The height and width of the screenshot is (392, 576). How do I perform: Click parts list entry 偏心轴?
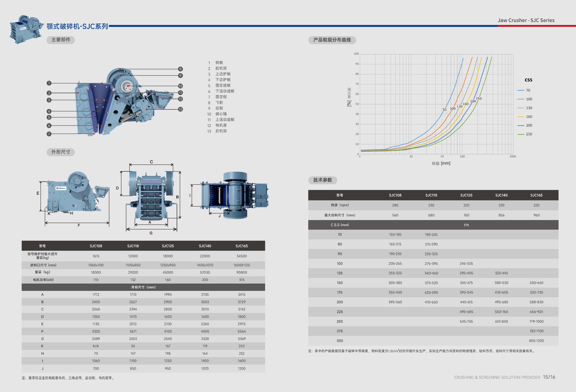(221, 114)
